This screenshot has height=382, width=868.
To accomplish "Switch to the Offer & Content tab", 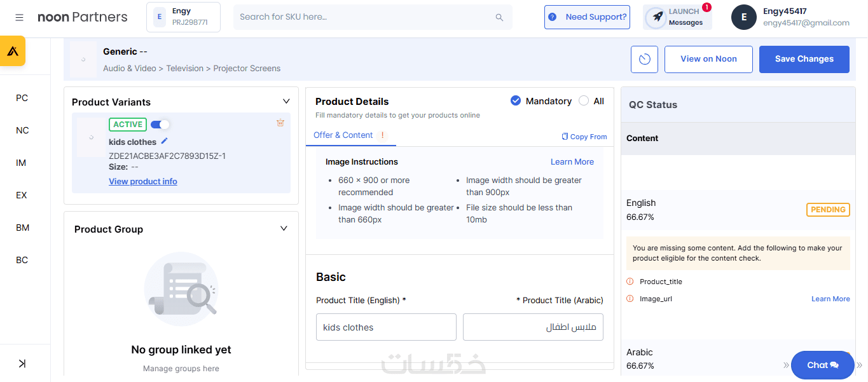I will [x=343, y=135].
